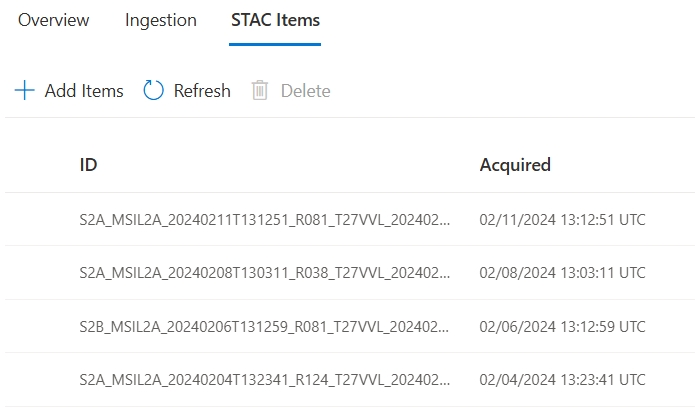Open item S2B_MSIL2A_20240206T131259_R081
This screenshot has width=695, height=412.
[x=264, y=326]
